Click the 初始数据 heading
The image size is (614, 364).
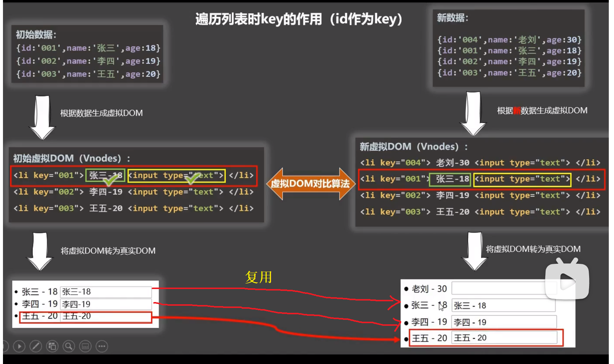[x=36, y=35]
